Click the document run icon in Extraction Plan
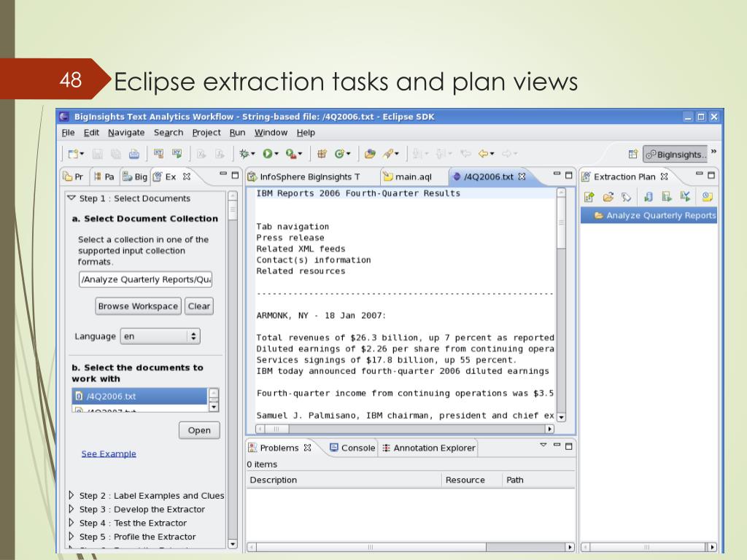Image resolution: width=747 pixels, height=560 pixels. tap(667, 196)
